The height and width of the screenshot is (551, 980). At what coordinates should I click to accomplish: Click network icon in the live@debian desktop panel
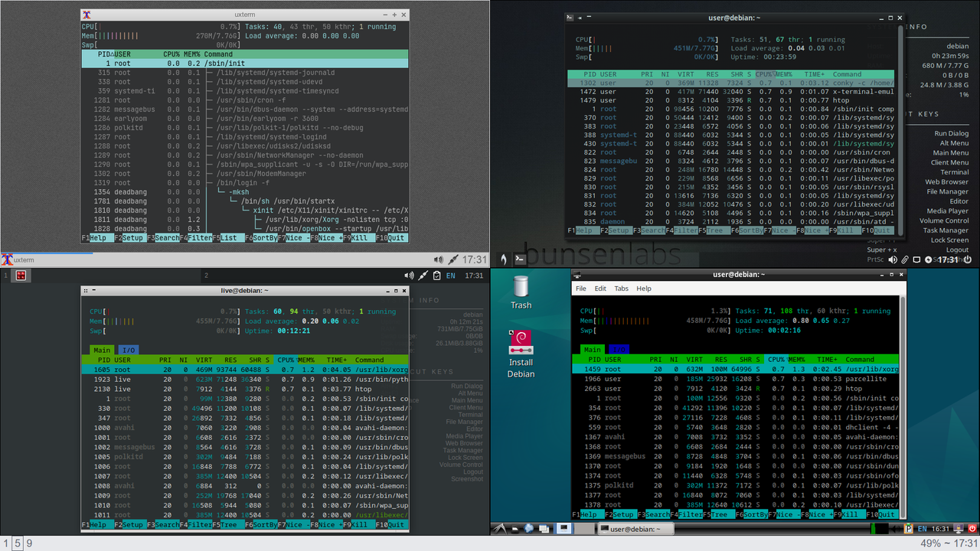pyautogui.click(x=422, y=275)
